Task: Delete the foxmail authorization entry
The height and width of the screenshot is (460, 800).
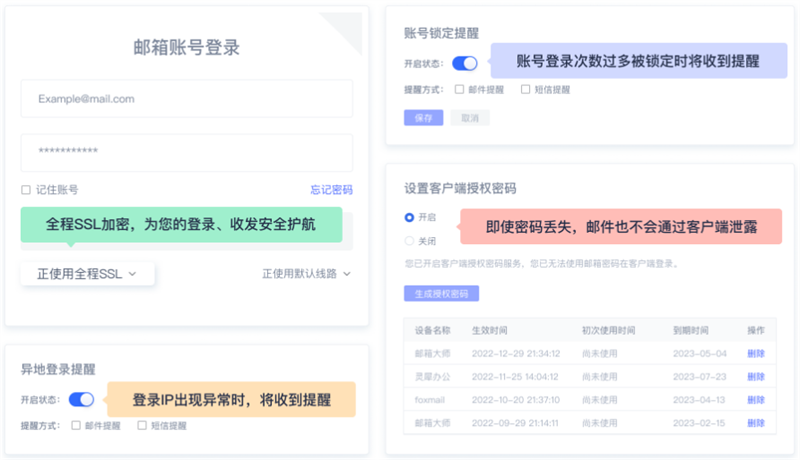Action: pyautogui.click(x=756, y=400)
